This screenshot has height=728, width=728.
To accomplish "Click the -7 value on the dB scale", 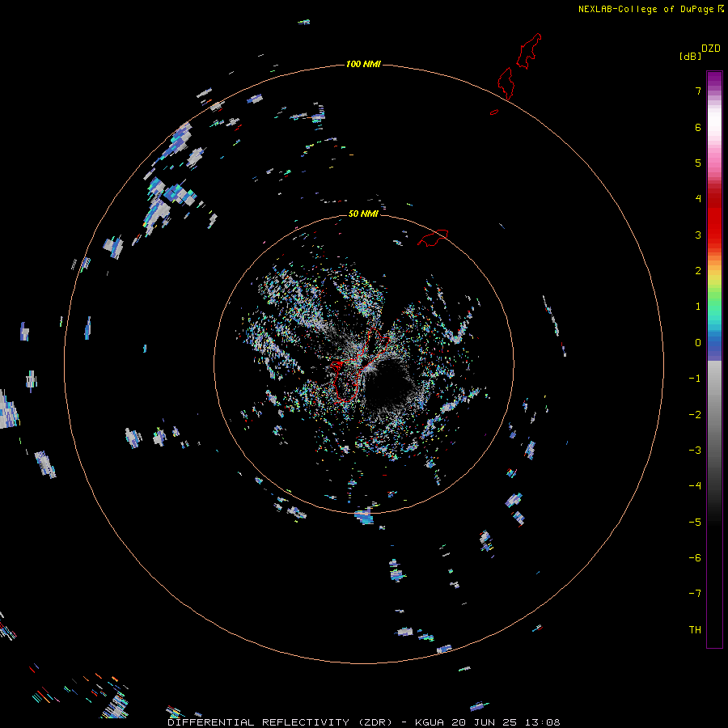I will (x=695, y=594).
